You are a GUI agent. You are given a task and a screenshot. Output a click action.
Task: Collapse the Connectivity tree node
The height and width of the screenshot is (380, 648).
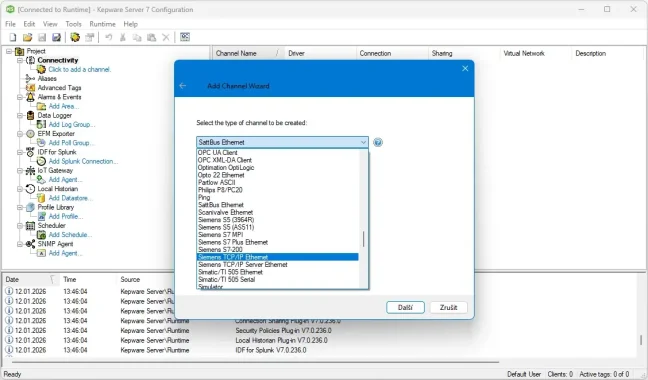20,60
